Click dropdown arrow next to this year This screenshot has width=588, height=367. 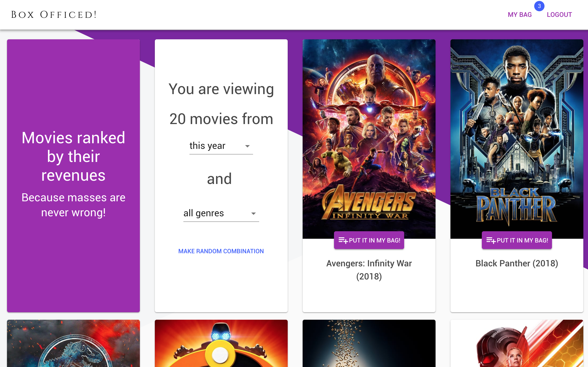[x=247, y=146]
